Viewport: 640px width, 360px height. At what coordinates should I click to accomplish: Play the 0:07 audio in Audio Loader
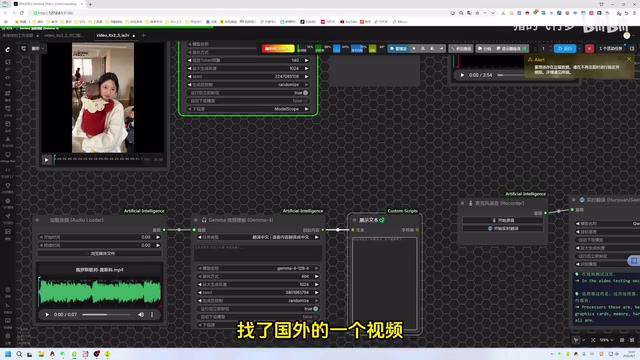[x=47, y=315]
